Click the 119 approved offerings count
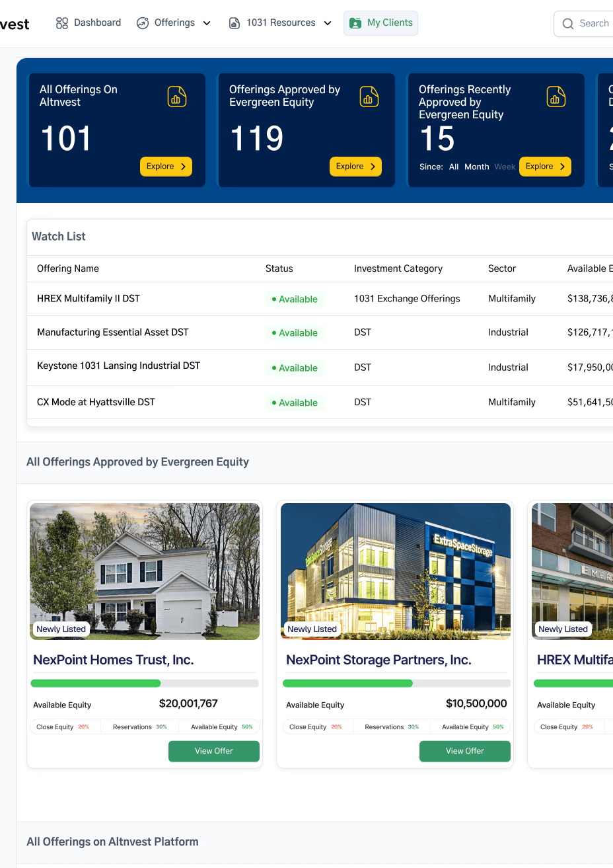This screenshot has width=613, height=868. [257, 139]
